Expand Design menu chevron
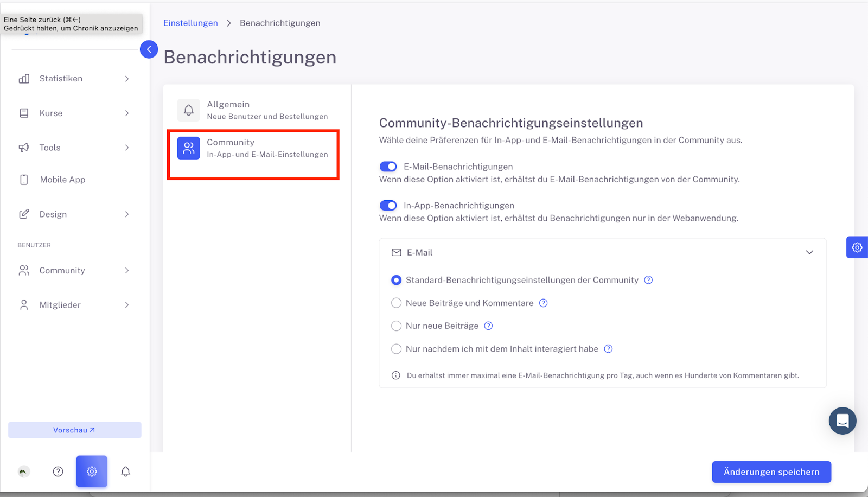 pos(127,214)
